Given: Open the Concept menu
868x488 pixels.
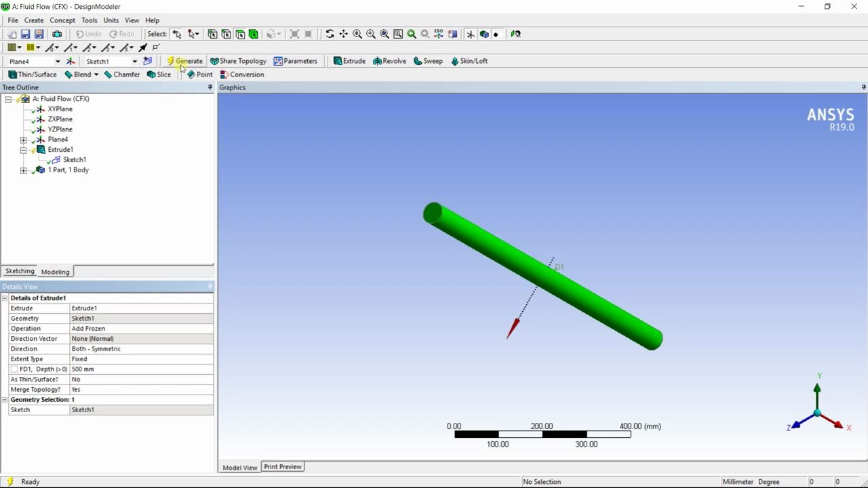Looking at the screenshot, I should point(62,20).
